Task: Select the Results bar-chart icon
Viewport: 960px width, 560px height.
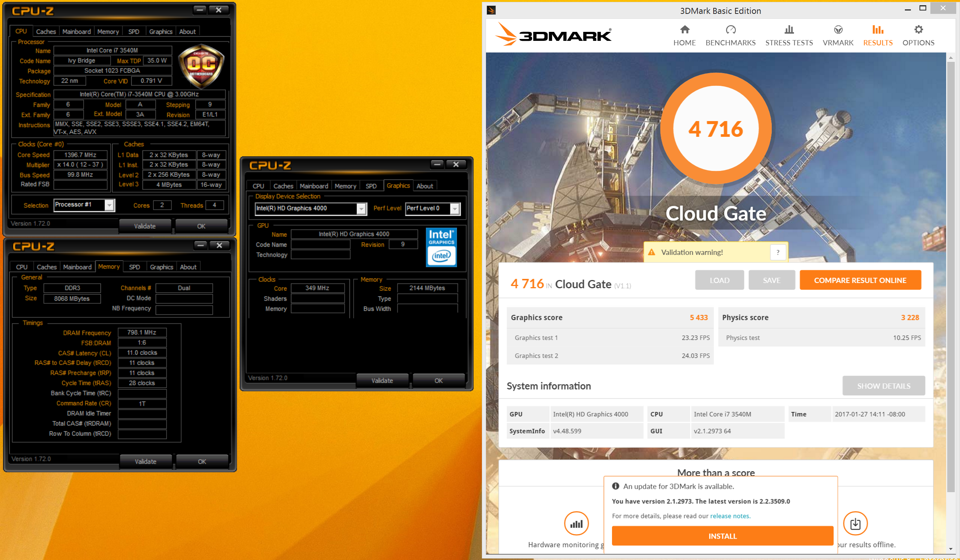Action: pos(878,29)
